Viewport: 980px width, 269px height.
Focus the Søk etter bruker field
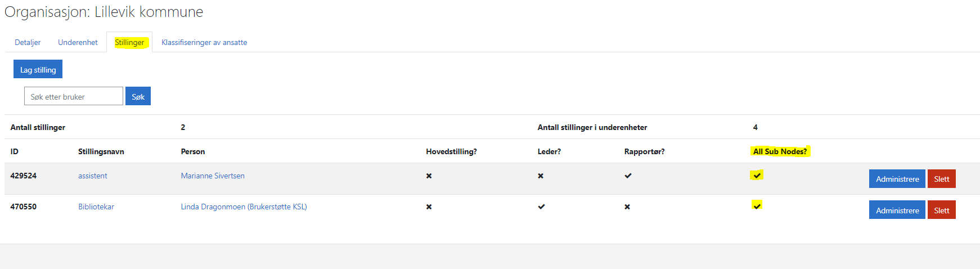[x=74, y=96]
